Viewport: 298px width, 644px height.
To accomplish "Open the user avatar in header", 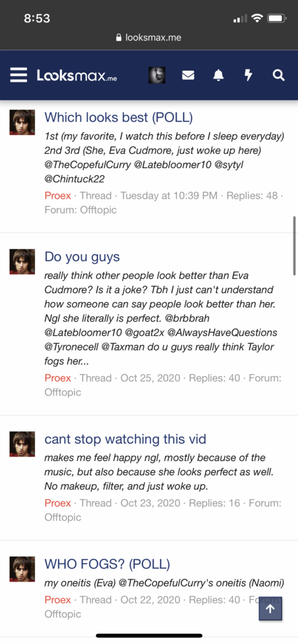I will pyautogui.click(x=157, y=75).
